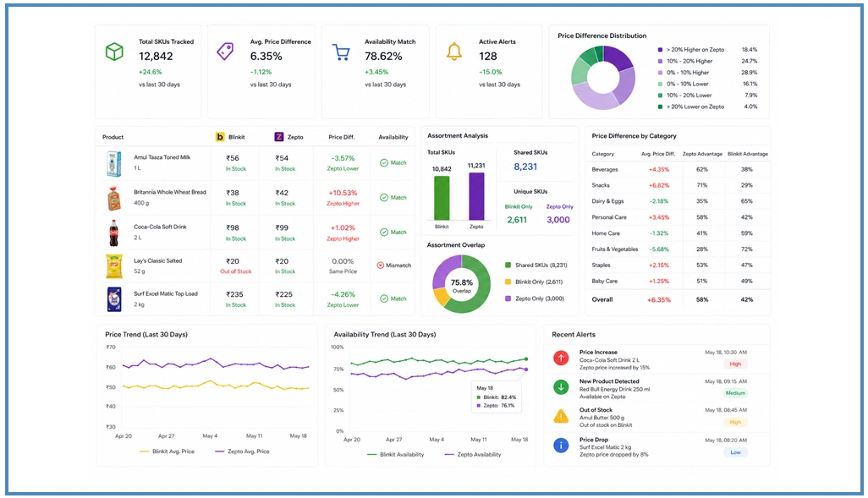Image resolution: width=868 pixels, height=498 pixels.
Task: Click the Blinkit Avg. Price legend entry
Action: pos(168,451)
